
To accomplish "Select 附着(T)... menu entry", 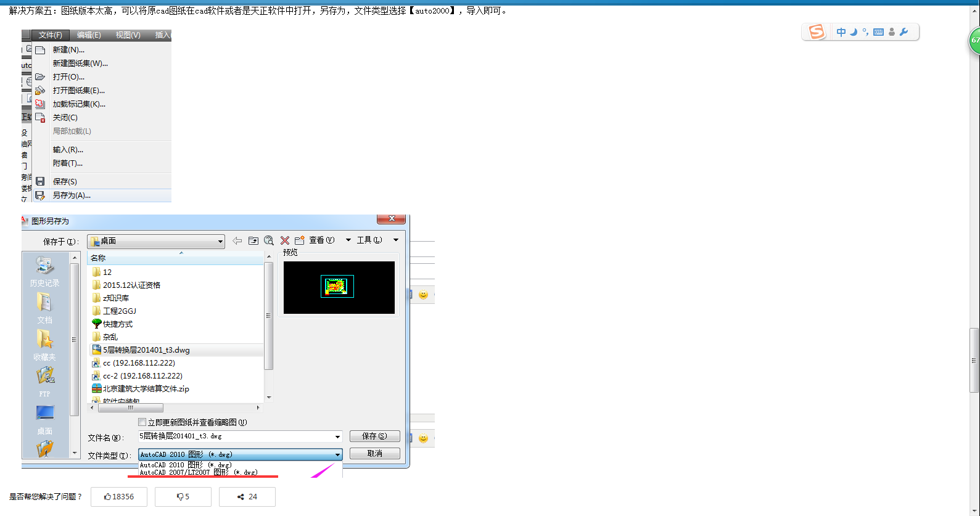I will [x=68, y=163].
